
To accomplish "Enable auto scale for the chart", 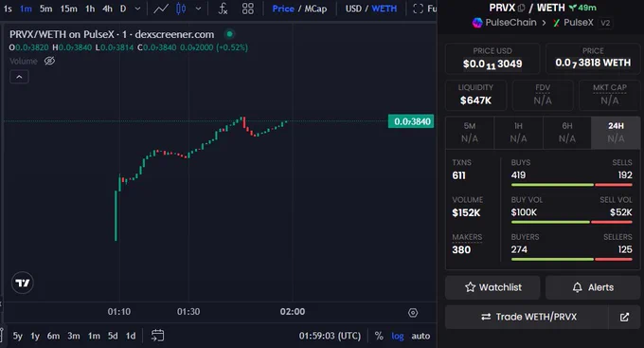I will 420,336.
